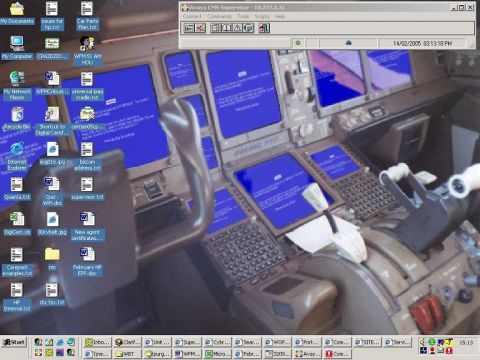Select the Recycle Bin desktop icon

(x=17, y=118)
